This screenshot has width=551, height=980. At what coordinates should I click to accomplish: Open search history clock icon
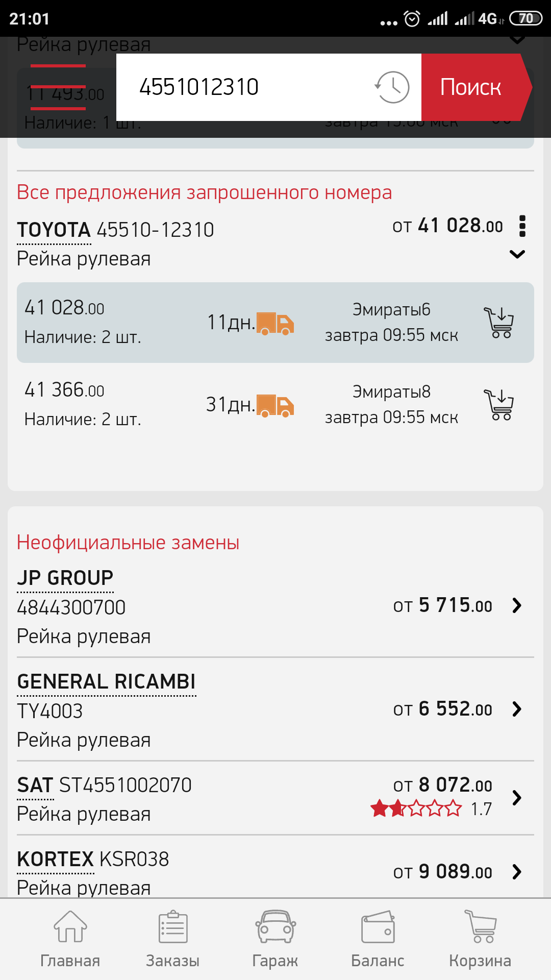(x=392, y=87)
